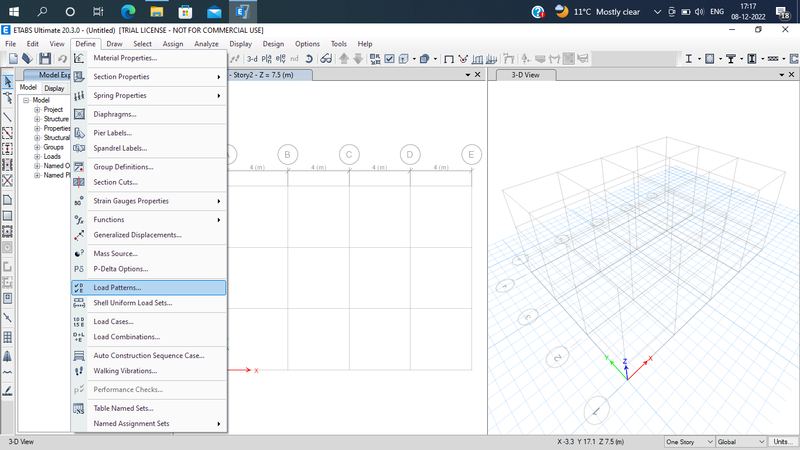Switch to the Model tab in Model Explorer
This screenshot has width=800, height=450.
(28, 88)
